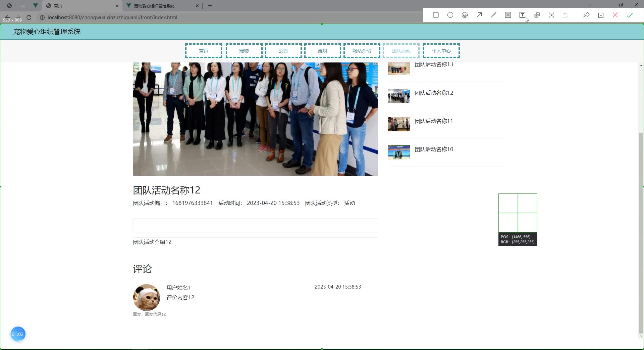Click the comment timestamp 2023-04-20 15:38:53
644x350 pixels.
(x=338, y=287)
